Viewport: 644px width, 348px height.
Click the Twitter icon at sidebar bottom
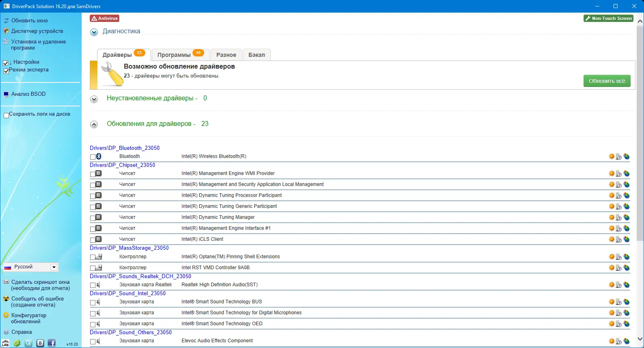(x=28, y=343)
